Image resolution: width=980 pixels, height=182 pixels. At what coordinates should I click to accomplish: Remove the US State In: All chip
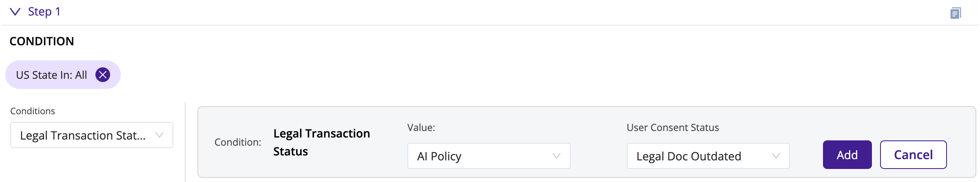tap(103, 75)
